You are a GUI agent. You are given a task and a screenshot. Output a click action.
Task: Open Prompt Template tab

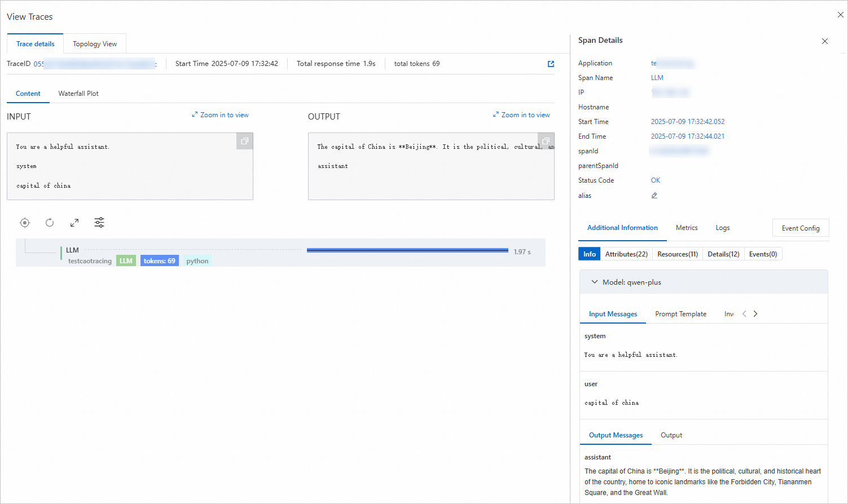click(681, 314)
